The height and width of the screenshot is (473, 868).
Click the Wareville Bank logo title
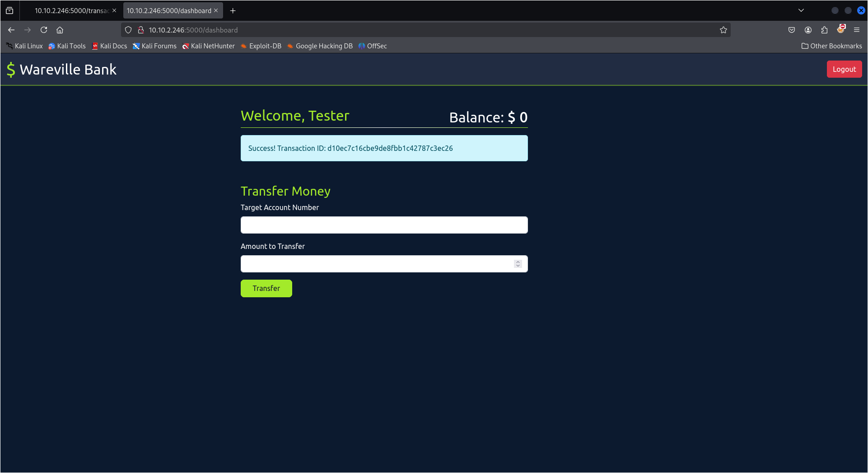pyautogui.click(x=68, y=70)
